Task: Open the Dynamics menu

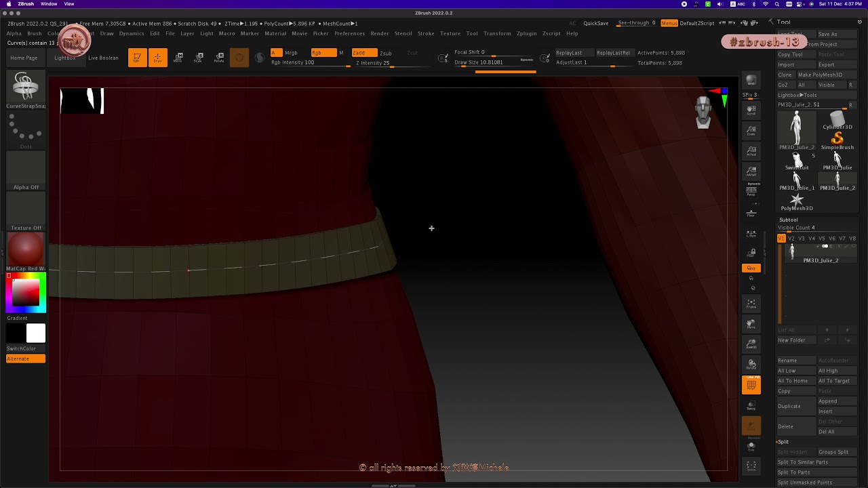Action: [132, 33]
